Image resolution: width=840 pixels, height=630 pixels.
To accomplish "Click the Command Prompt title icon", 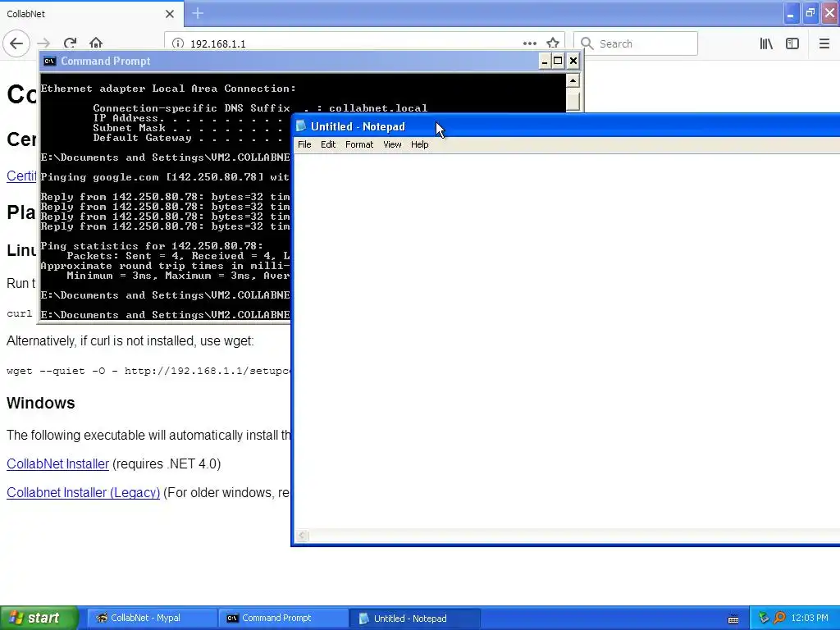I will 50,61.
